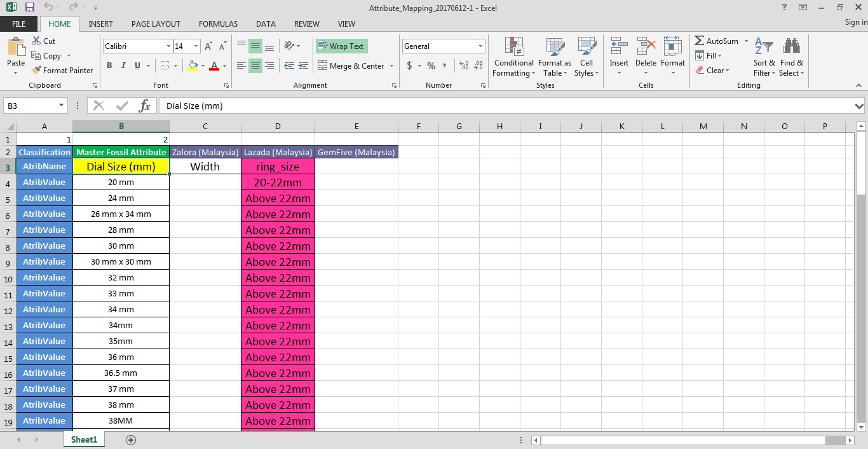Open Sort & Filter options
Image resolution: width=868 pixels, height=449 pixels.
764,57
